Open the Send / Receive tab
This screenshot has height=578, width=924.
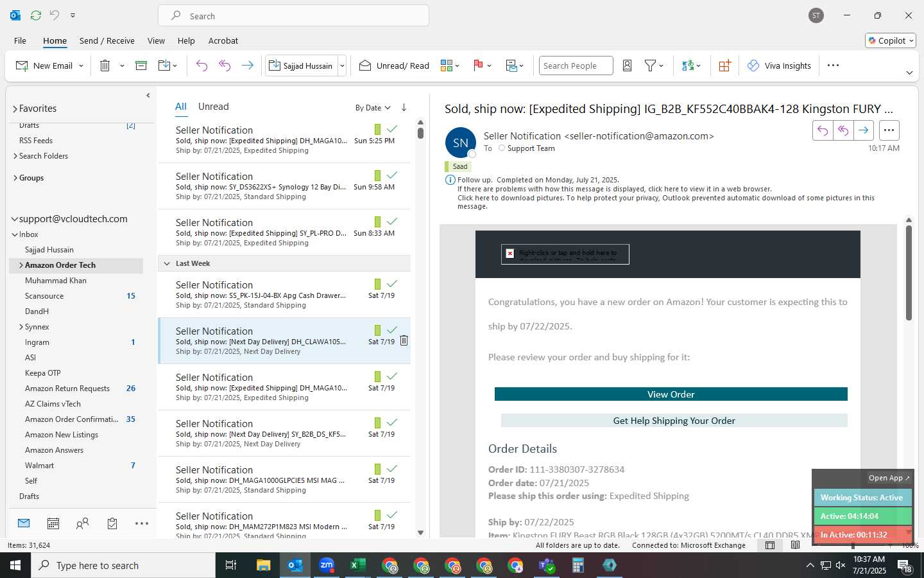click(107, 40)
